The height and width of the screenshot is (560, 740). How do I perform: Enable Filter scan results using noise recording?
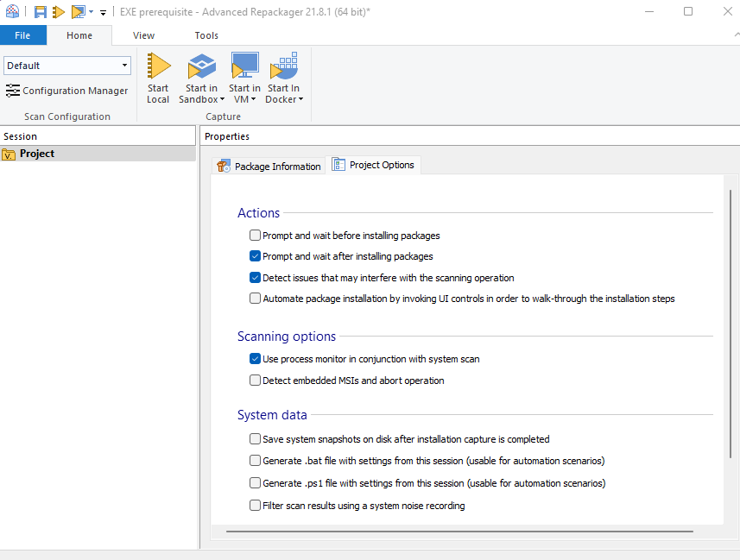tap(255, 506)
